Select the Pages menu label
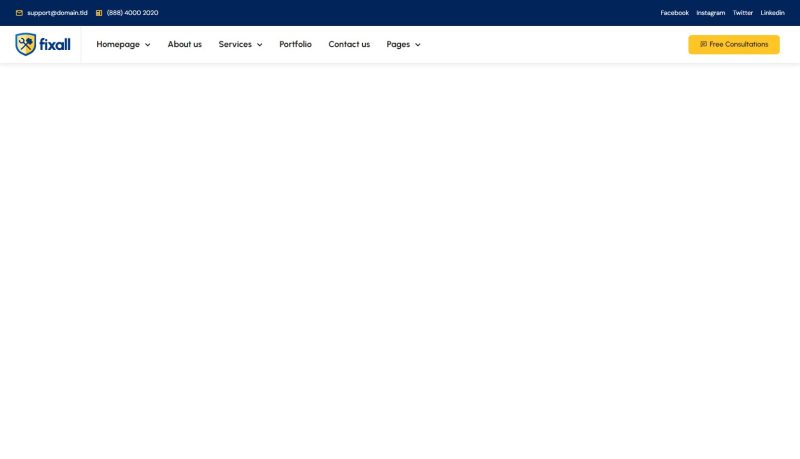This screenshot has height=459, width=800. [x=398, y=44]
